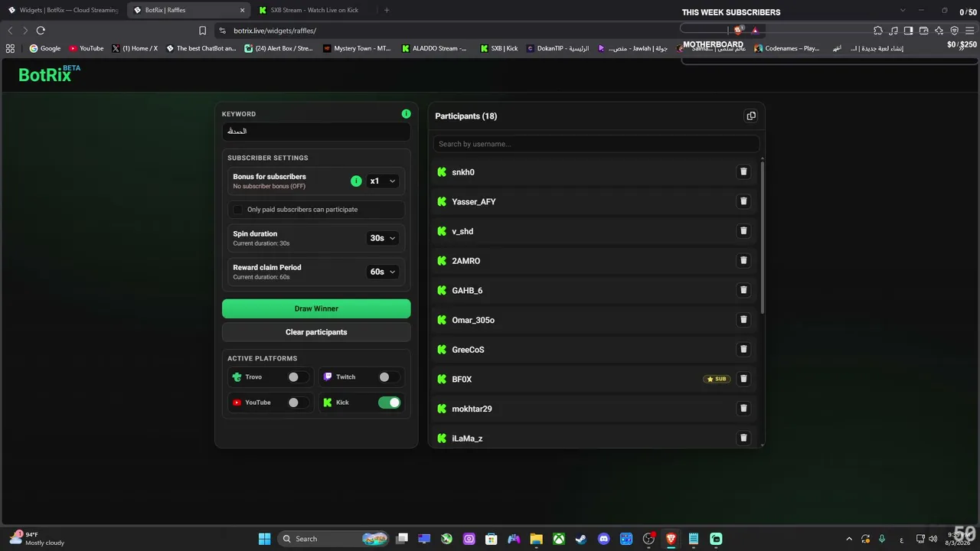Open Steam from the taskbar

(581, 539)
